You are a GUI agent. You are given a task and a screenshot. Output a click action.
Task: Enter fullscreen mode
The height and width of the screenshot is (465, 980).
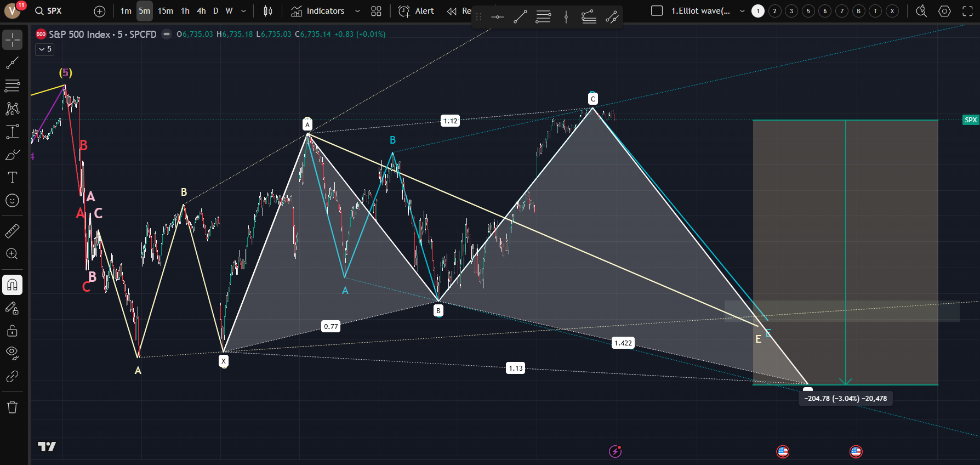coord(967,11)
